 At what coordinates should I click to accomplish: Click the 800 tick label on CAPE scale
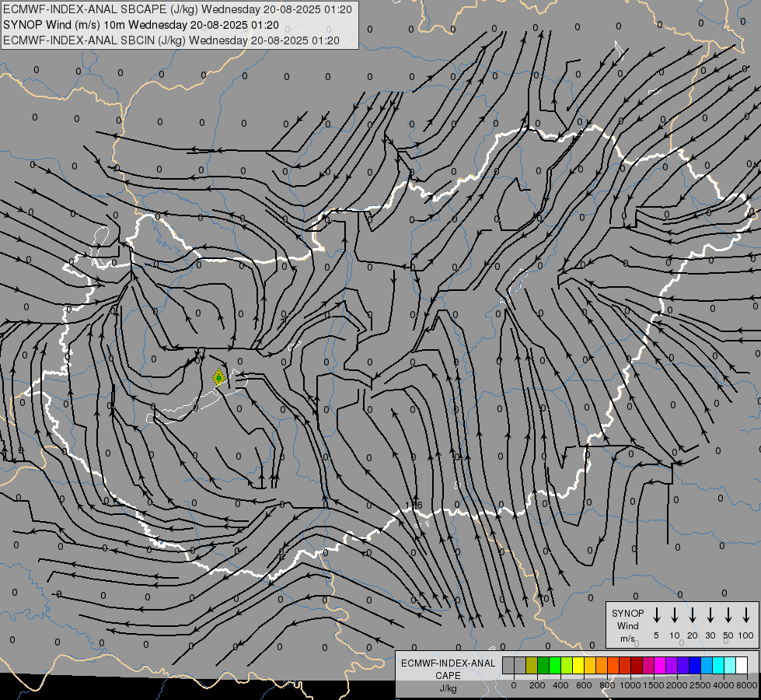click(607, 685)
